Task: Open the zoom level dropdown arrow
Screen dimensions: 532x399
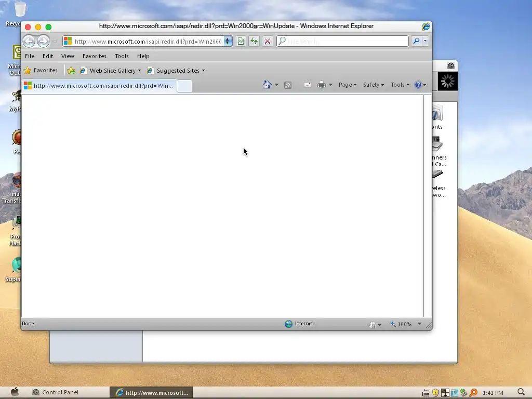Action: [x=419, y=324]
